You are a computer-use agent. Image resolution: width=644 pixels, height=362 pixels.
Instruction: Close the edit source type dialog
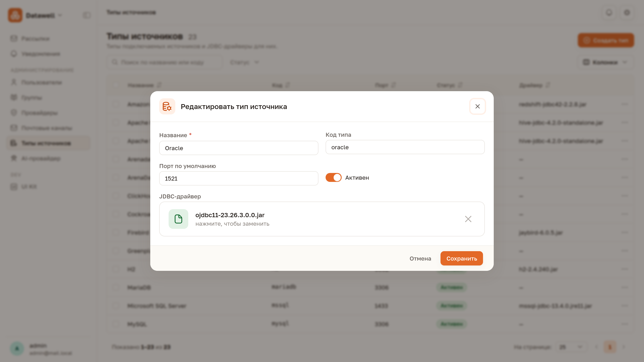click(x=477, y=106)
